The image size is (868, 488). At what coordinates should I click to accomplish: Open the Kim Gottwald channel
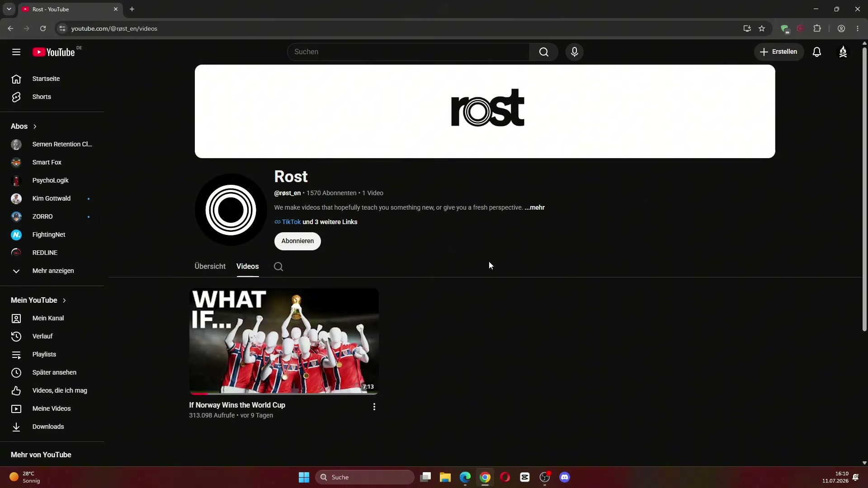52,199
